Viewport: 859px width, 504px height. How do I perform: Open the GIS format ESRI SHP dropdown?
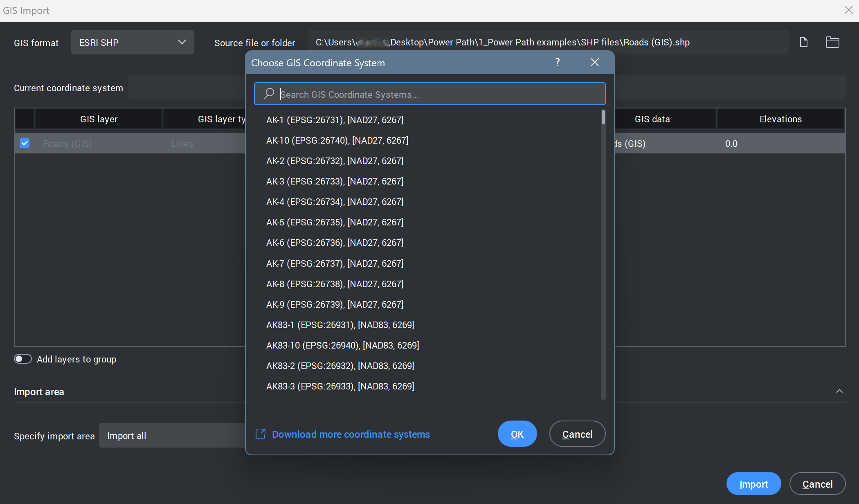[x=132, y=42]
